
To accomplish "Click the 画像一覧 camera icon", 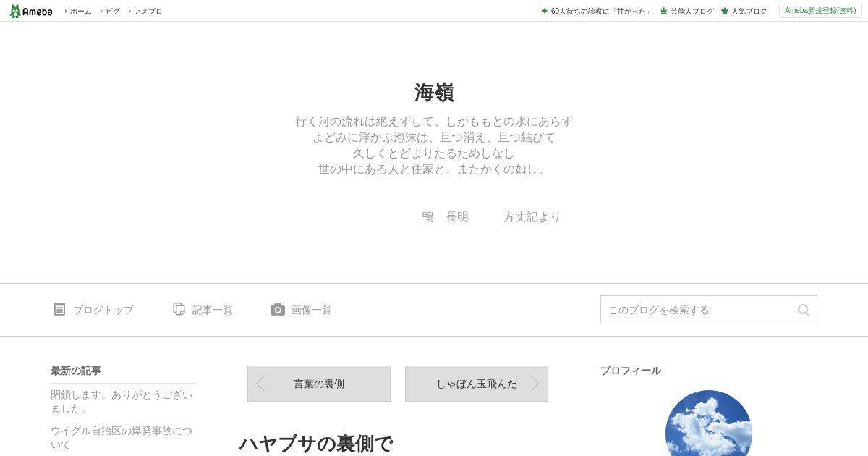I will click(278, 309).
